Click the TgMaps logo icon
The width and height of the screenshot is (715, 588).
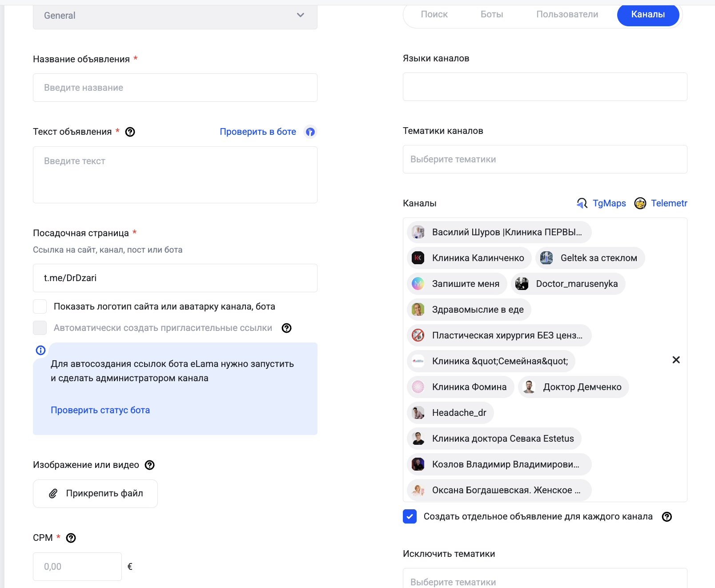tap(582, 203)
